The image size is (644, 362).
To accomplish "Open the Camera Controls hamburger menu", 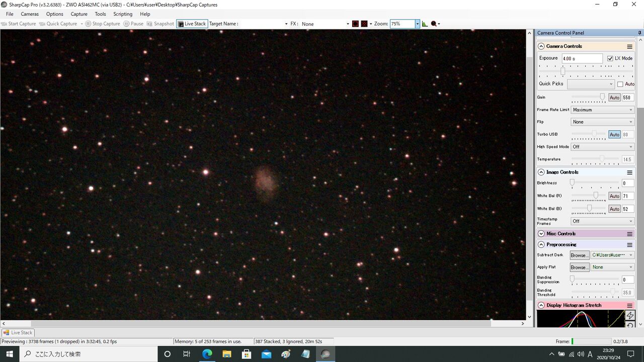I will pyautogui.click(x=629, y=46).
